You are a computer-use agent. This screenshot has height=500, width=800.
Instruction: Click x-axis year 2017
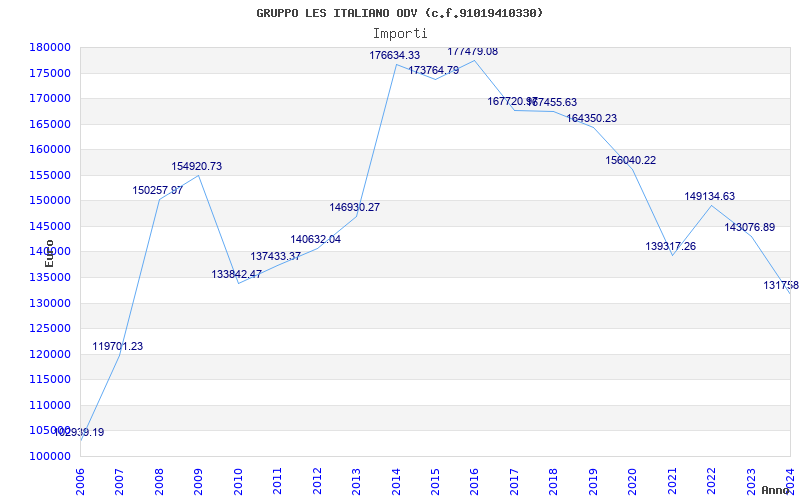pos(514,480)
